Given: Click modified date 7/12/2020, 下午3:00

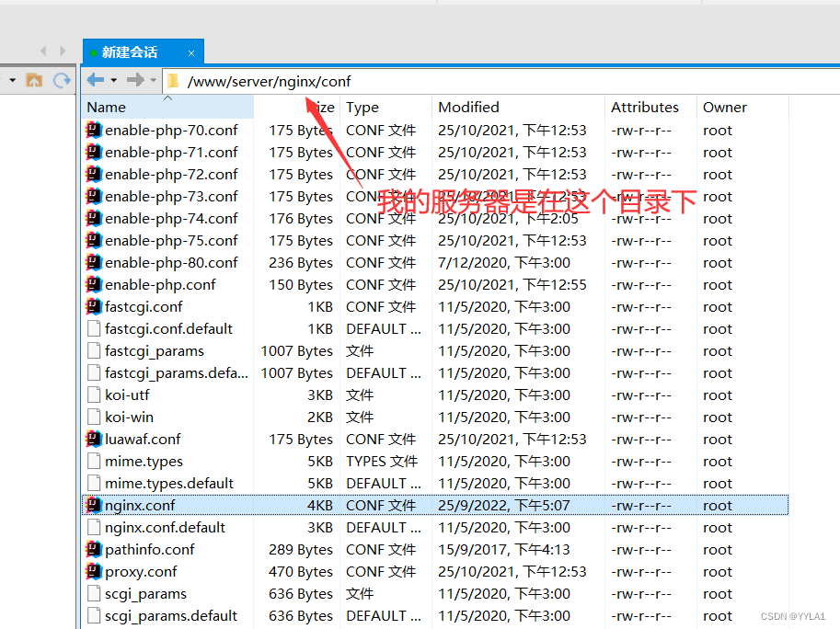Looking at the screenshot, I should coord(503,263).
